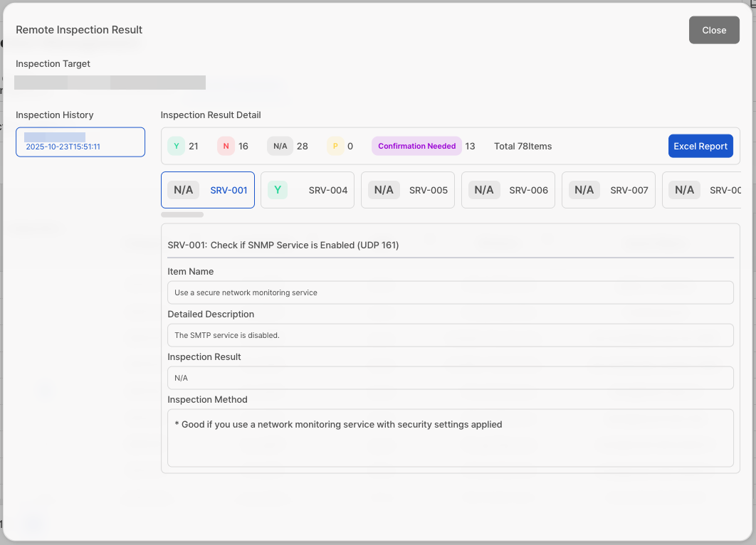Open the SRV-007 item tab
The height and width of the screenshot is (545, 756).
tap(609, 190)
